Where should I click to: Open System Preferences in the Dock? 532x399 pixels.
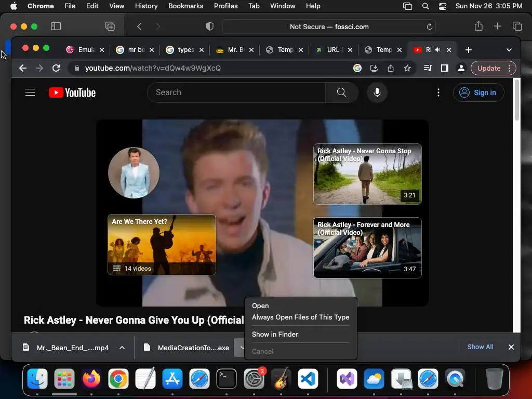coord(254,379)
